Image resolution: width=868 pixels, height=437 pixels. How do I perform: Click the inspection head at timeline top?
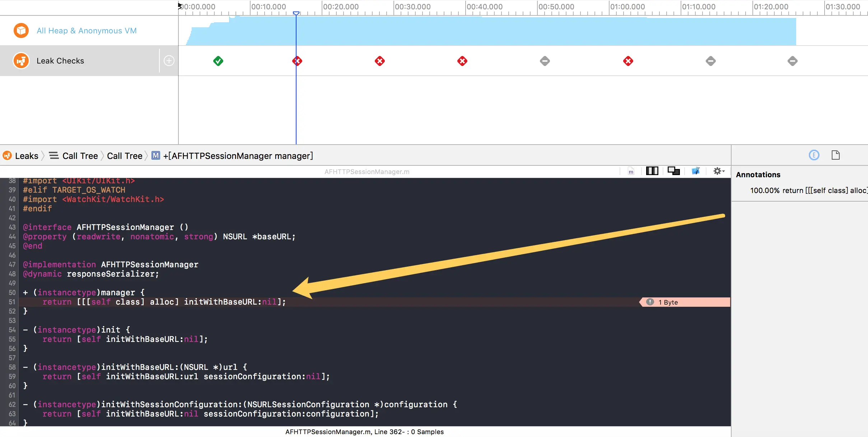[296, 14]
